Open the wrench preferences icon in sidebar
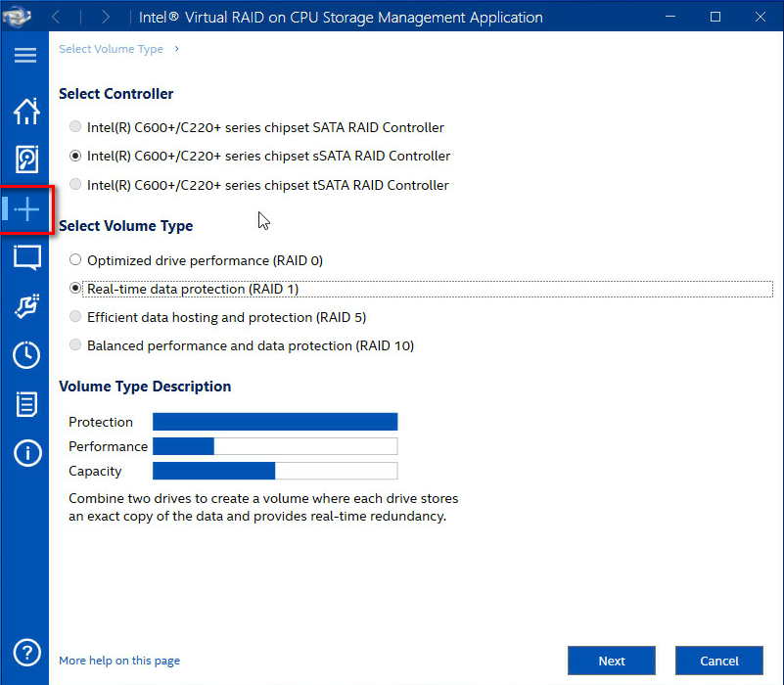This screenshot has width=784, height=685. click(26, 306)
